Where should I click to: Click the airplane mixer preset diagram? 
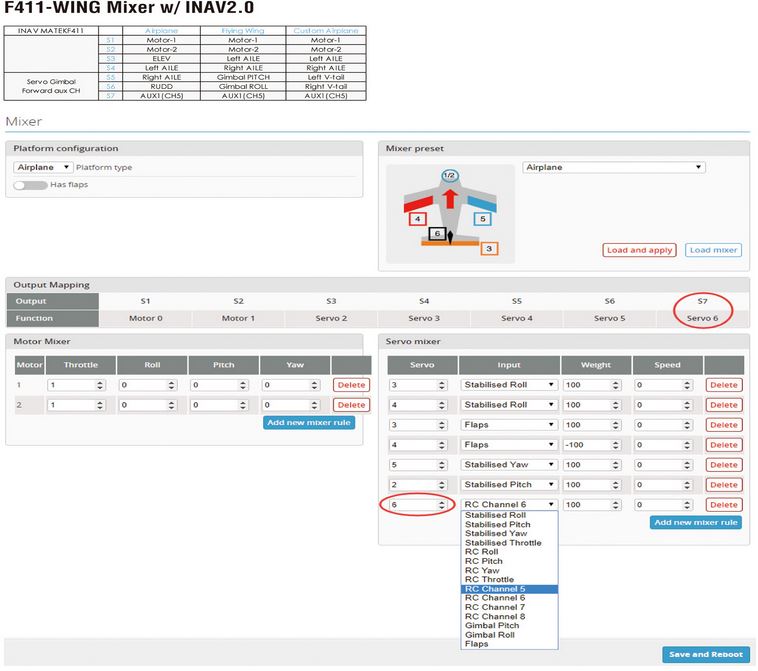(451, 214)
